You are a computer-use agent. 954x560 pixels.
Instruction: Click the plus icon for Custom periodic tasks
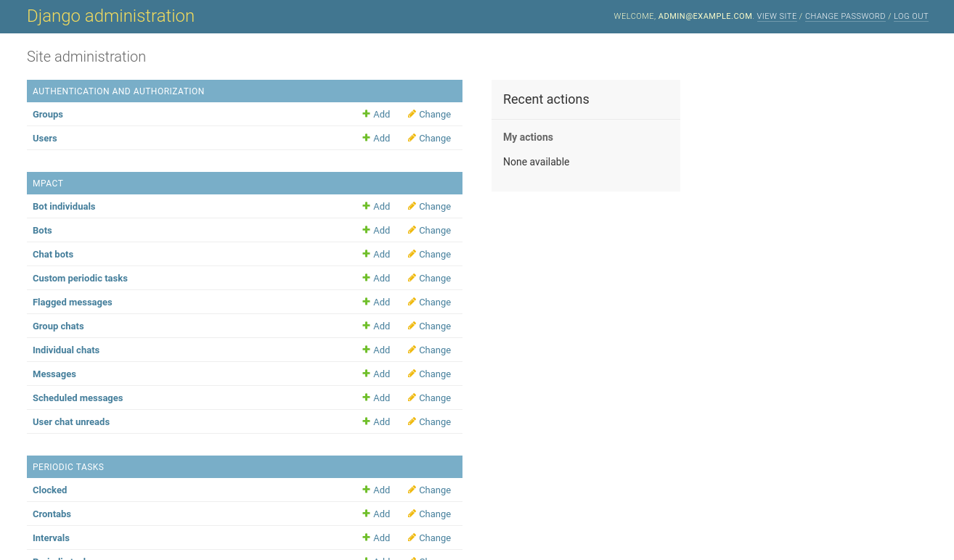pyautogui.click(x=367, y=278)
